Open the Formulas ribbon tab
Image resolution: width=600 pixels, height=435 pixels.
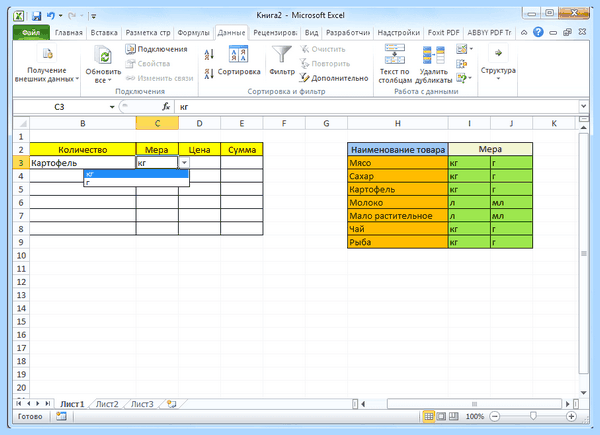coord(194,33)
